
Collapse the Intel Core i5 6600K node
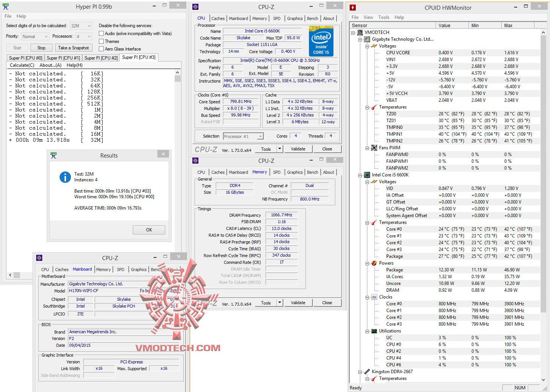click(360, 175)
